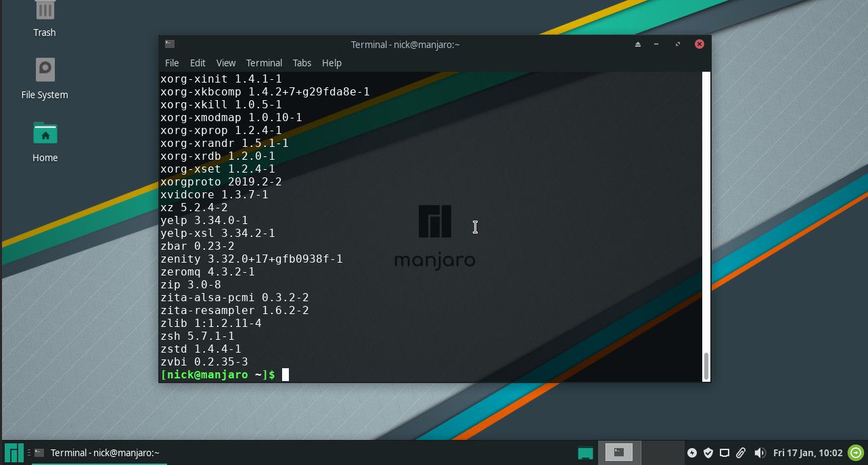Open the green logout button in panel
This screenshot has width=868, height=465.
point(856,452)
